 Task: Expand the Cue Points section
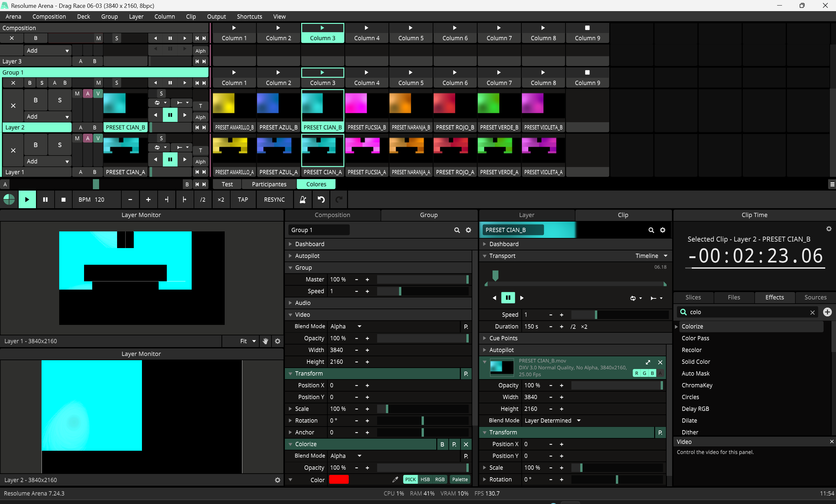pos(503,338)
